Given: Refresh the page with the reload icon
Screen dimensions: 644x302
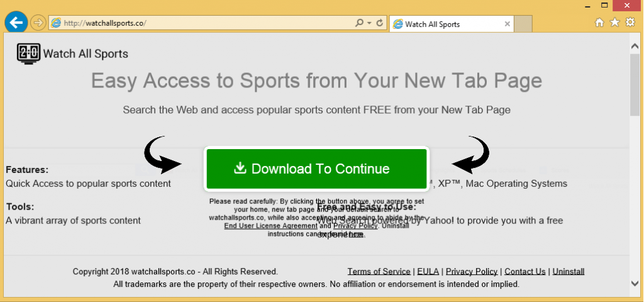Looking at the screenshot, I should tap(379, 23).
